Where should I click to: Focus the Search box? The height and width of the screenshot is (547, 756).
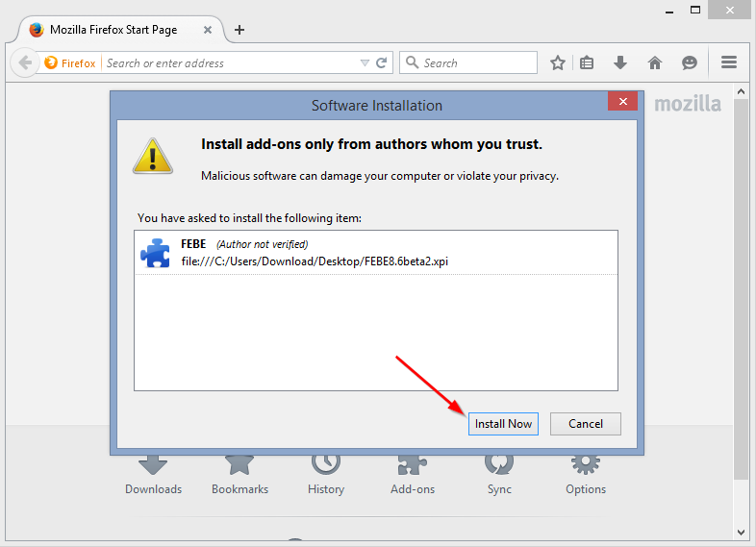pos(468,62)
